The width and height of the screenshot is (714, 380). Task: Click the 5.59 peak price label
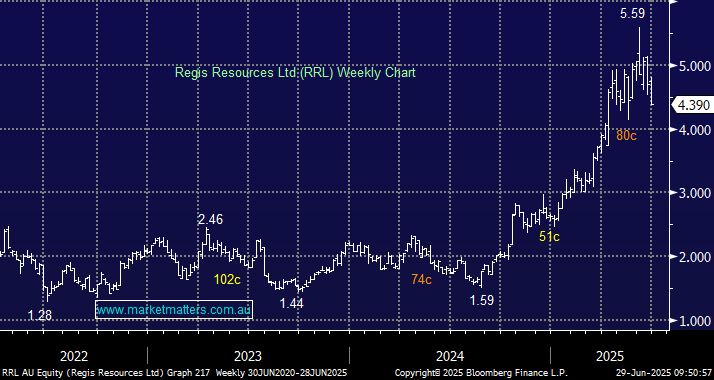[633, 14]
